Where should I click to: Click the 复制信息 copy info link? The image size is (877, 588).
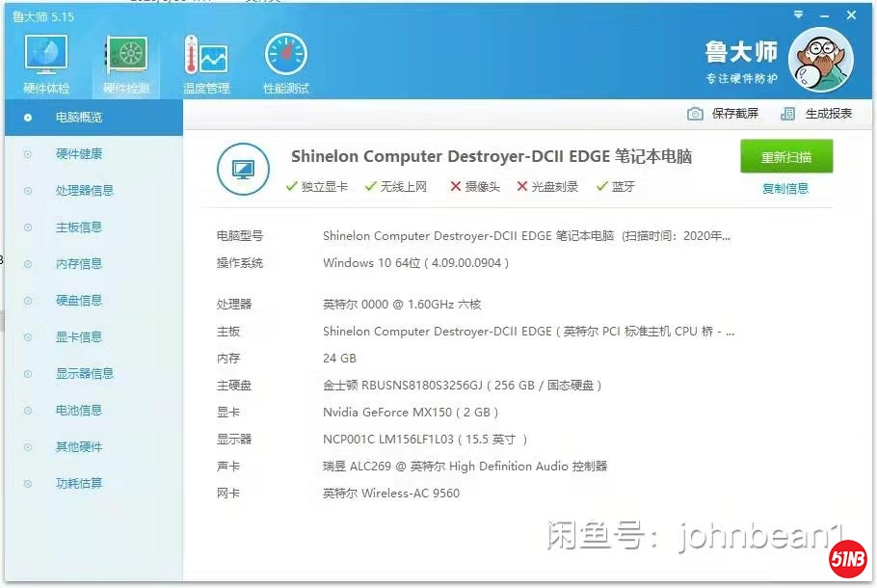pos(785,189)
